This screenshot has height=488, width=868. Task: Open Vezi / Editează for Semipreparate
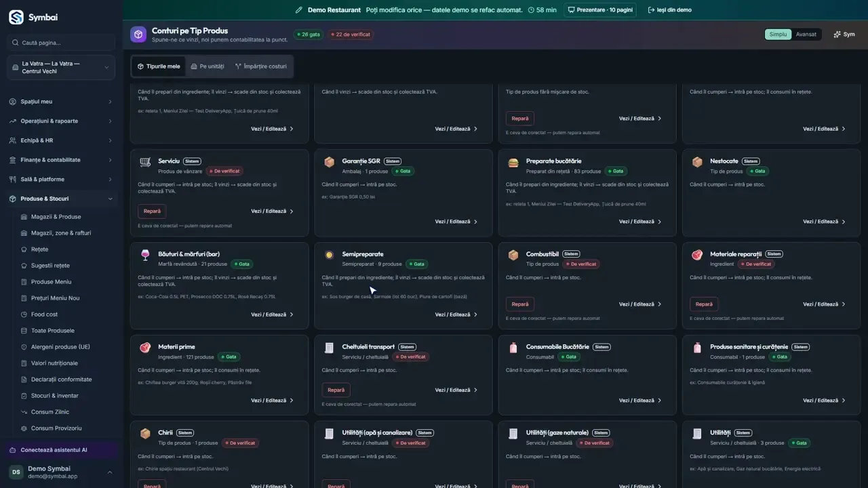click(x=456, y=314)
